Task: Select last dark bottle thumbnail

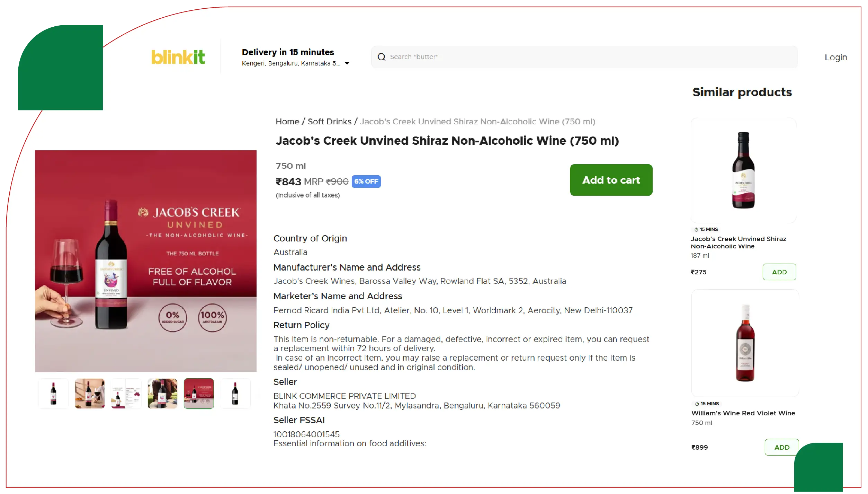Action: click(x=235, y=394)
